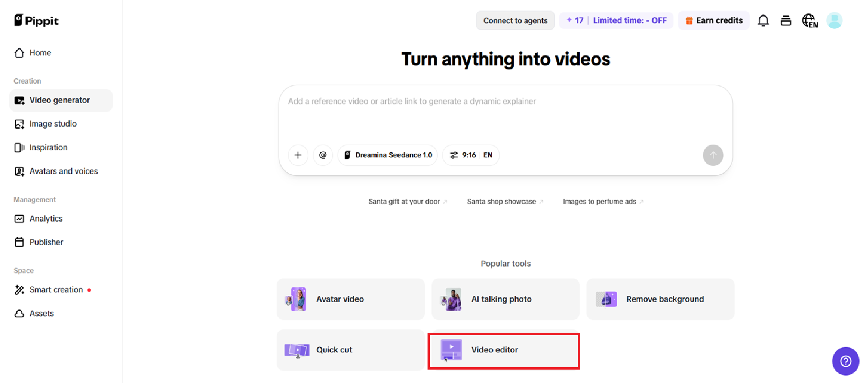Screen dimensions: 868x383
Task: Click the Turn anything into videos heading
Action: point(506,59)
